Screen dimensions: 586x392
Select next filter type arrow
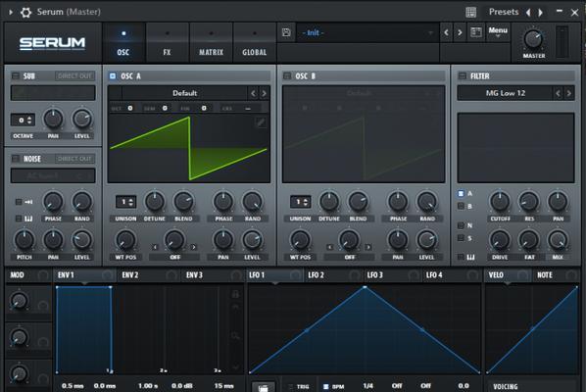point(568,93)
